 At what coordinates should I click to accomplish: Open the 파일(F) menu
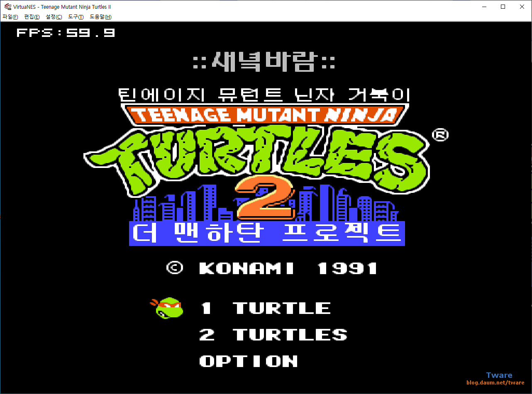10,17
